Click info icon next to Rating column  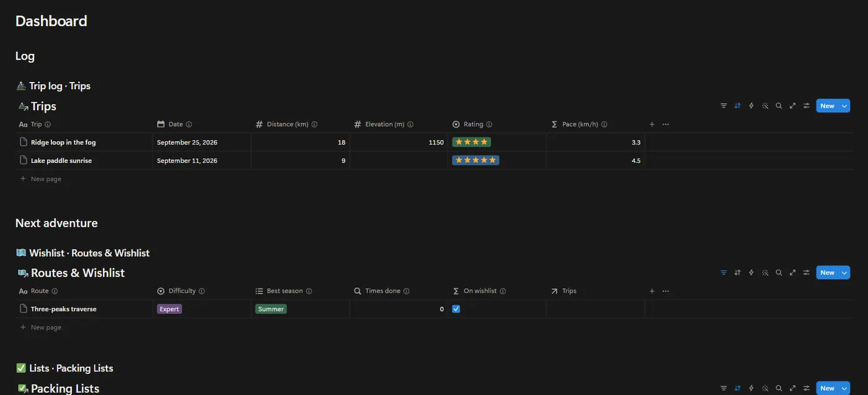coord(489,125)
